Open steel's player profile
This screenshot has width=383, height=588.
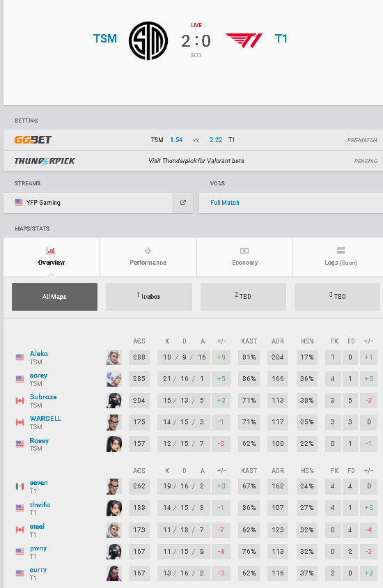point(37,527)
